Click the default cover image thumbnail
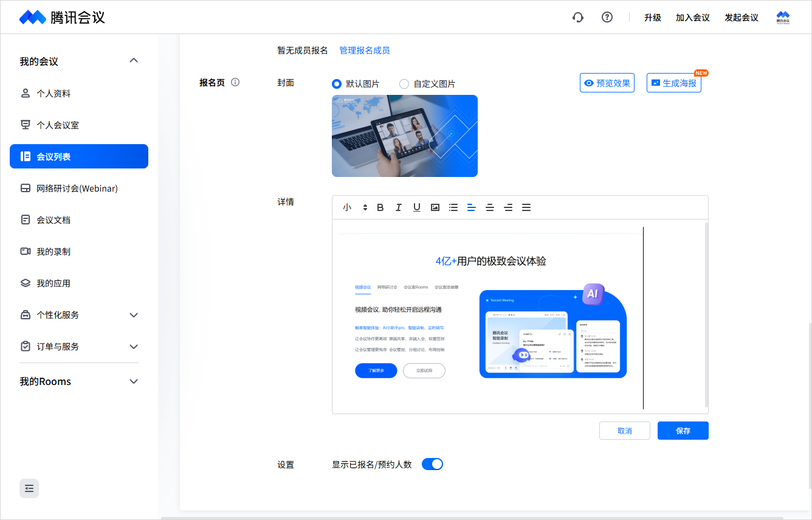The height and width of the screenshot is (520, 812). [405, 136]
